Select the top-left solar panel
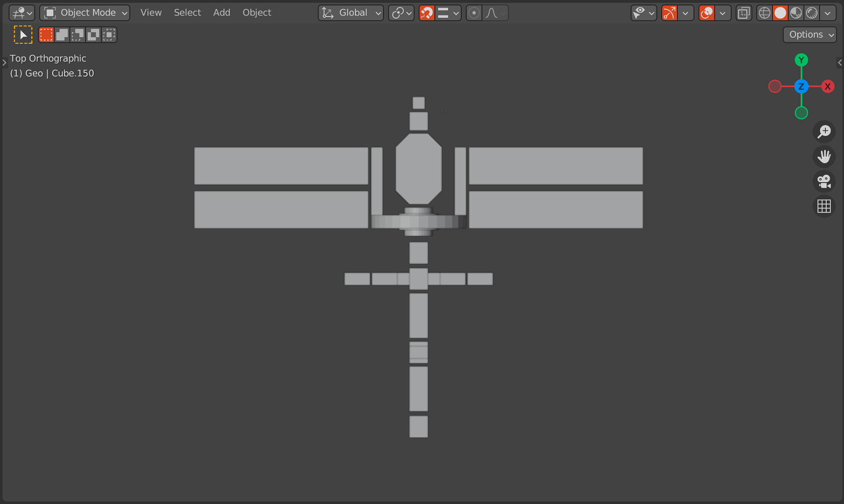The image size is (844, 504). (x=281, y=166)
